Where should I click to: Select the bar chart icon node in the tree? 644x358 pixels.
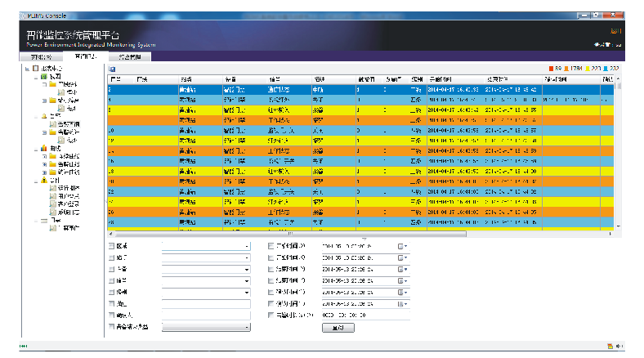point(44,148)
